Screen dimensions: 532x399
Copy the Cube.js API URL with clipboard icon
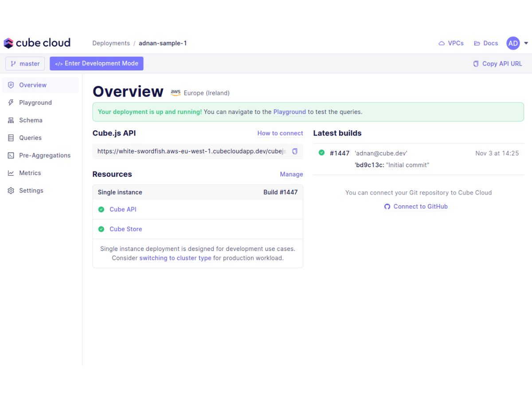(295, 151)
